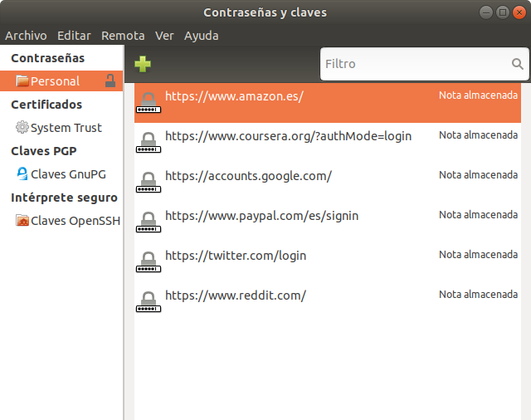Open the Ayuda menu
531x420 pixels.
[x=202, y=36]
